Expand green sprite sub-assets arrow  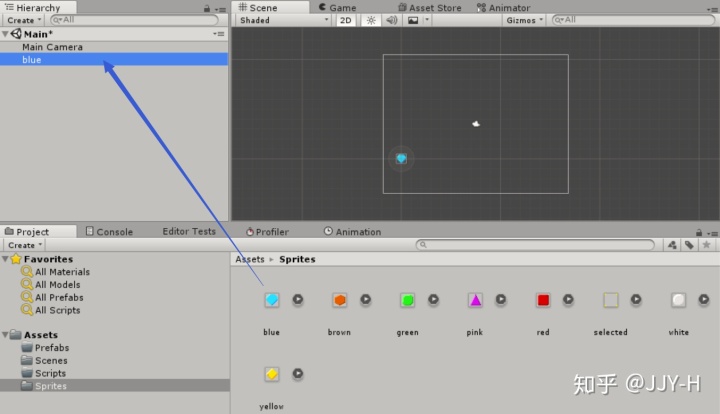click(433, 300)
